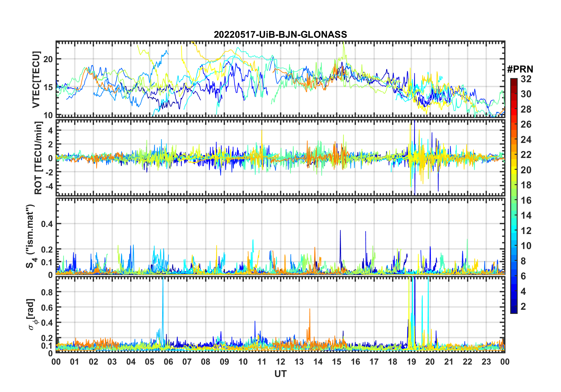Screen dimensions: 561x392
Task: Click the σφ[rad] y-axis label
Action: [x=32, y=314]
